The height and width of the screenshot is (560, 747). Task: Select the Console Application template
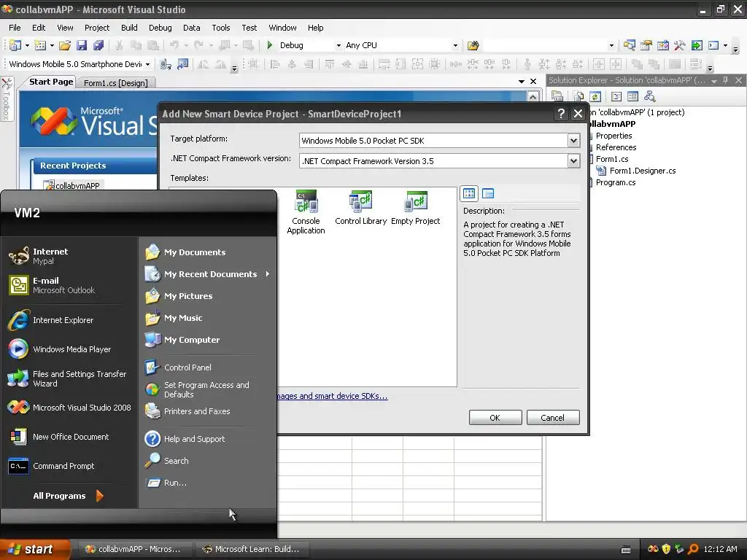306,212
